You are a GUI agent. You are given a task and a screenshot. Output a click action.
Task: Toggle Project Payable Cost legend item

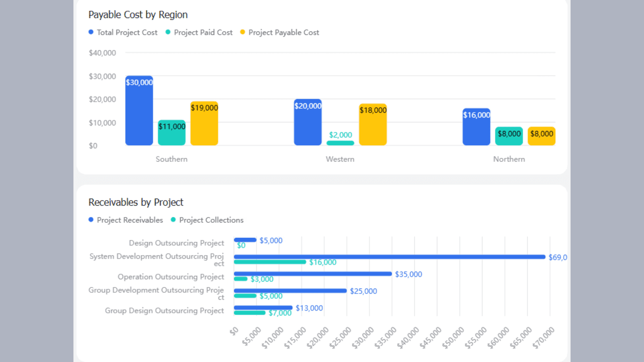(x=279, y=32)
